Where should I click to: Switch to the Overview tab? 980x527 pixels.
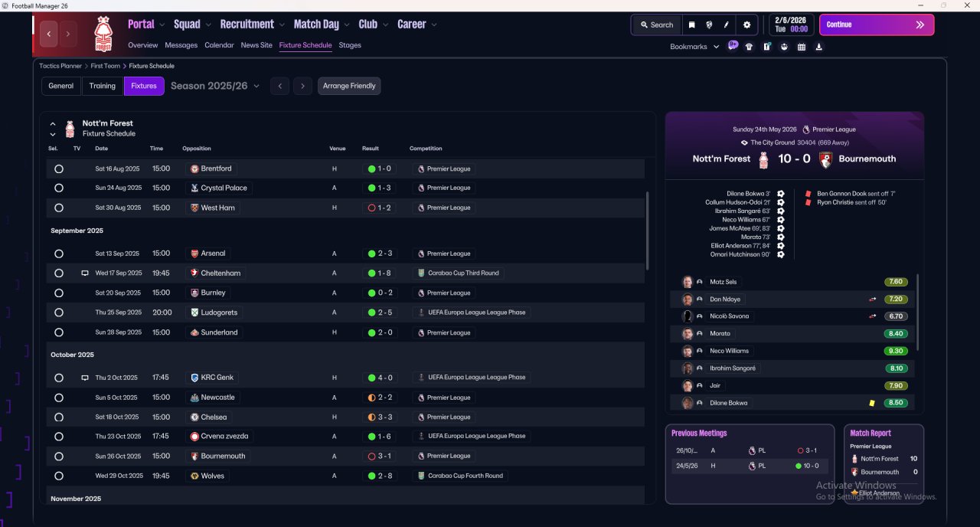pyautogui.click(x=142, y=45)
